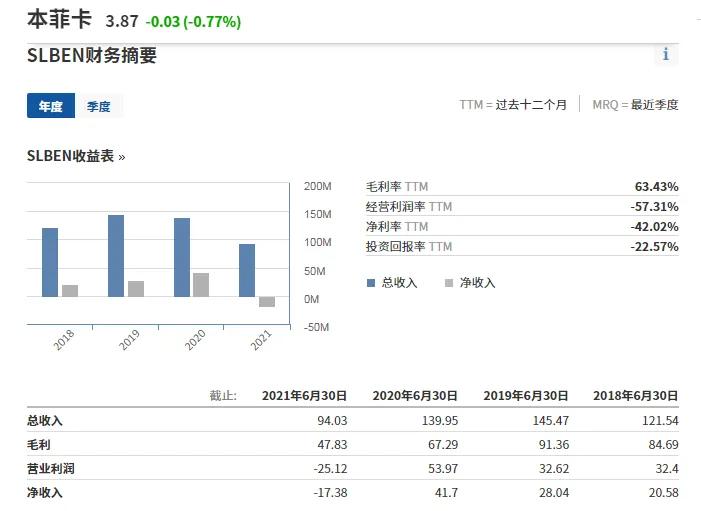Click the 2020 gray net income bar
701x511 pixels.
pyautogui.click(x=201, y=285)
